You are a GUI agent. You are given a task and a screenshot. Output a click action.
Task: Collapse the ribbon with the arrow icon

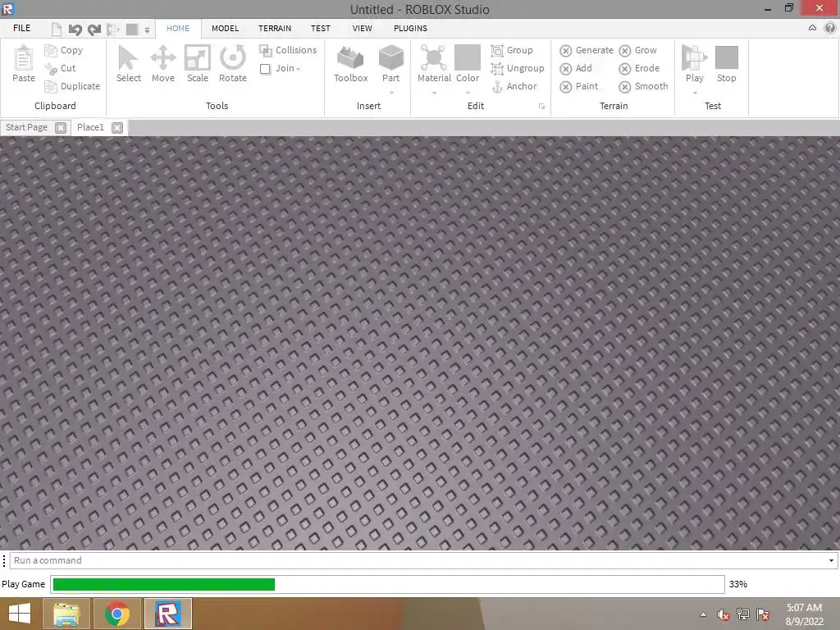point(812,28)
